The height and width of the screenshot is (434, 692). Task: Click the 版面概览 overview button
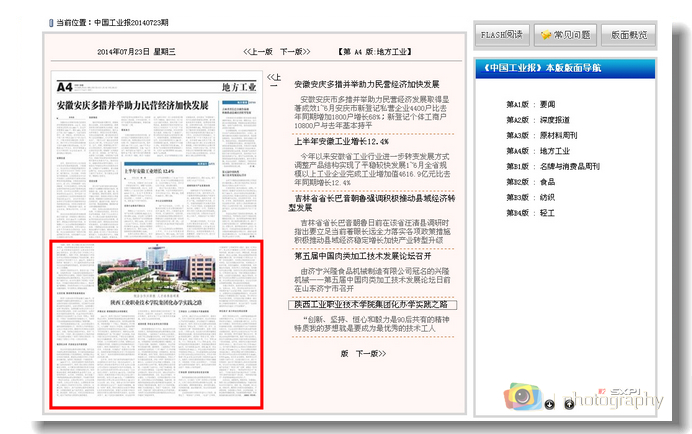point(629,34)
